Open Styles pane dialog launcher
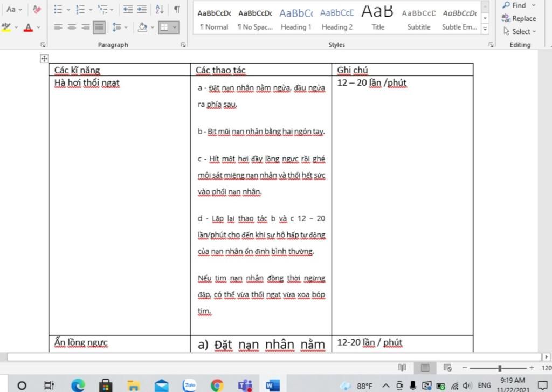 pyautogui.click(x=491, y=45)
